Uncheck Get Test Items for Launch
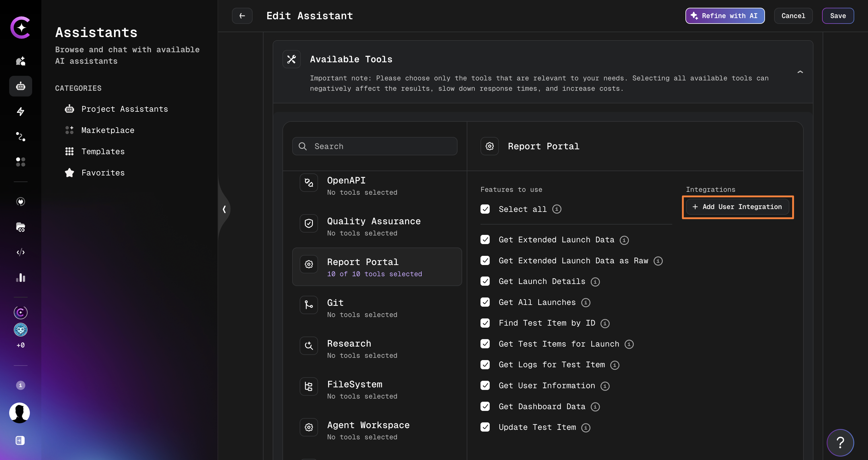868x460 pixels. pyautogui.click(x=485, y=344)
